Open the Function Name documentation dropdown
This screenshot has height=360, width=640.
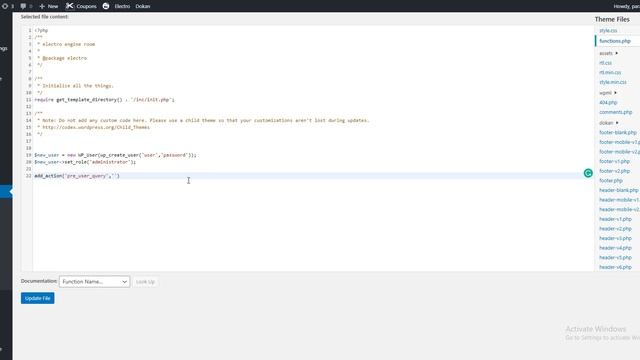coord(95,282)
